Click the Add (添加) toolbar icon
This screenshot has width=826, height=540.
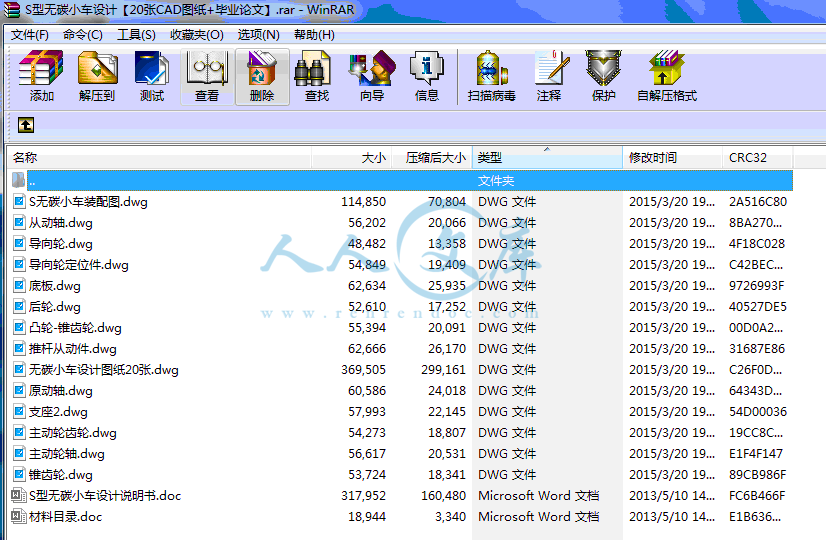point(41,68)
